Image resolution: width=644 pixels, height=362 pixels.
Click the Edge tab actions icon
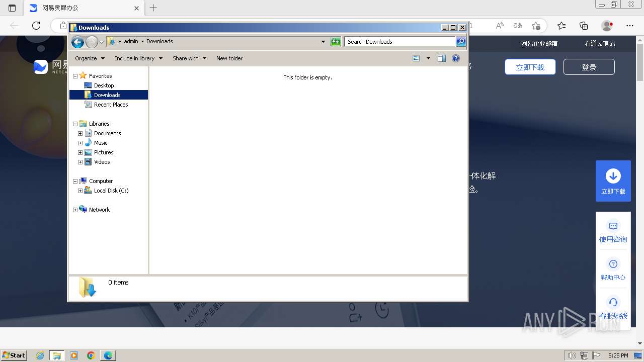[12, 8]
